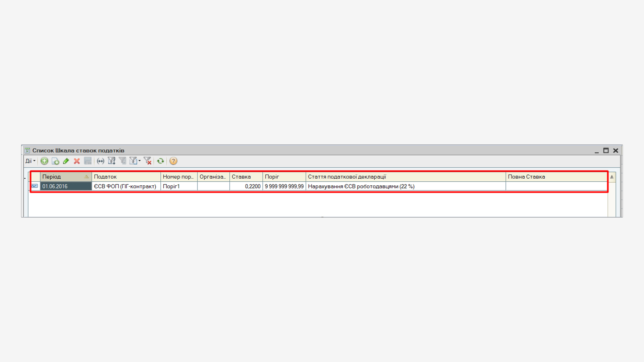Click the Поріг column header
This screenshot has width=644, height=362.
[x=284, y=177]
